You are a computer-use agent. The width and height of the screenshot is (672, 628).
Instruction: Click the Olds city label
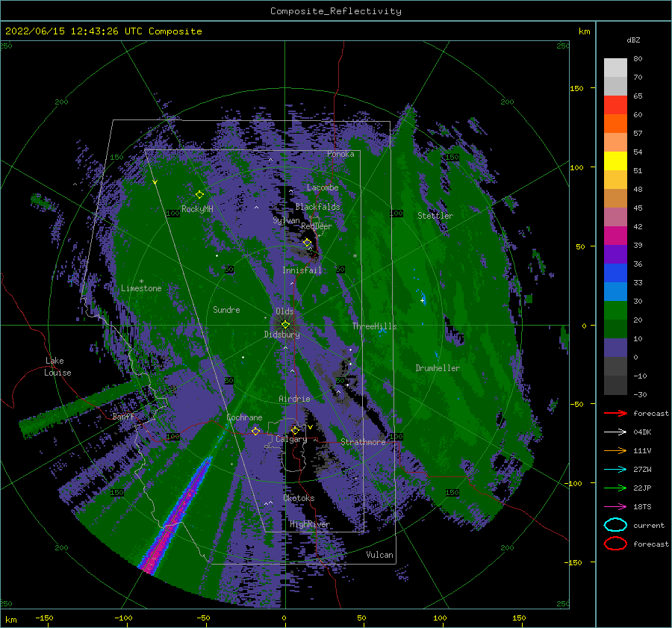point(284,311)
